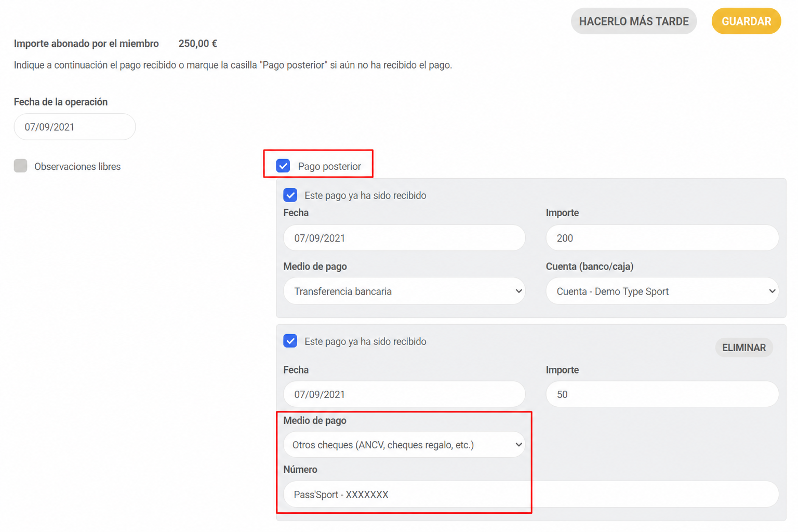This screenshot has width=798, height=532.
Task: Open the Otros cheques payment method dropdown
Action: pyautogui.click(x=404, y=445)
